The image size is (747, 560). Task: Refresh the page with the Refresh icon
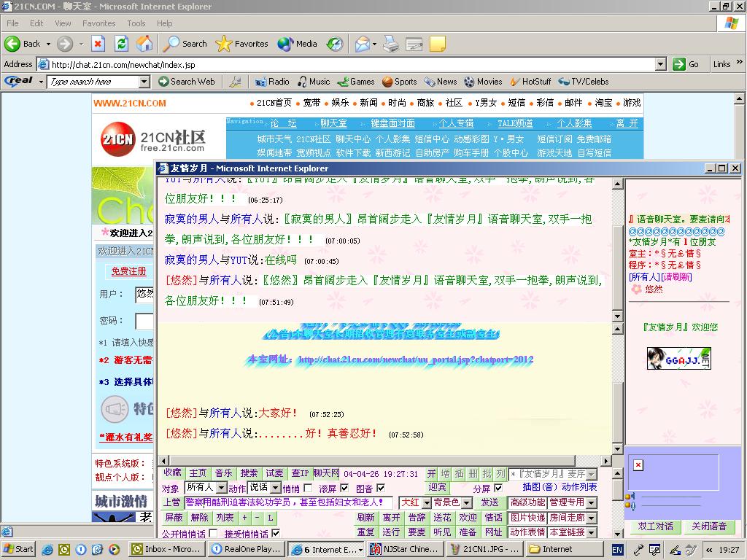[122, 44]
